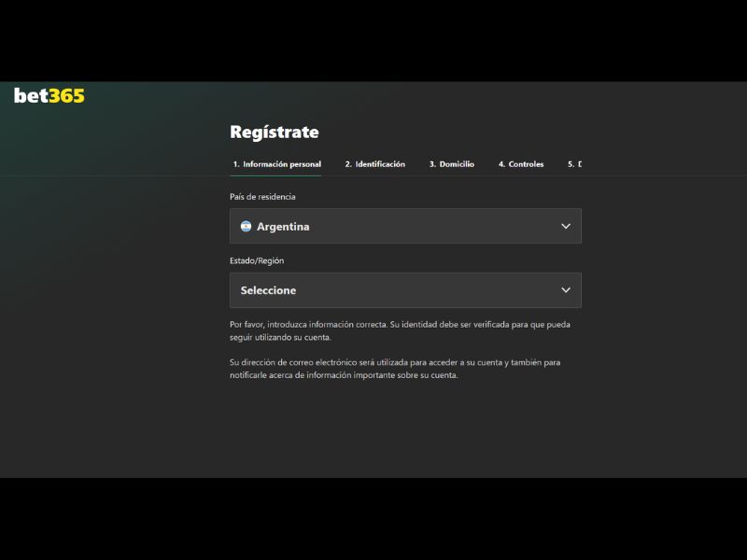Go to the 3. Domicilio tab
Viewport: 747px width, 560px height.
coord(452,164)
